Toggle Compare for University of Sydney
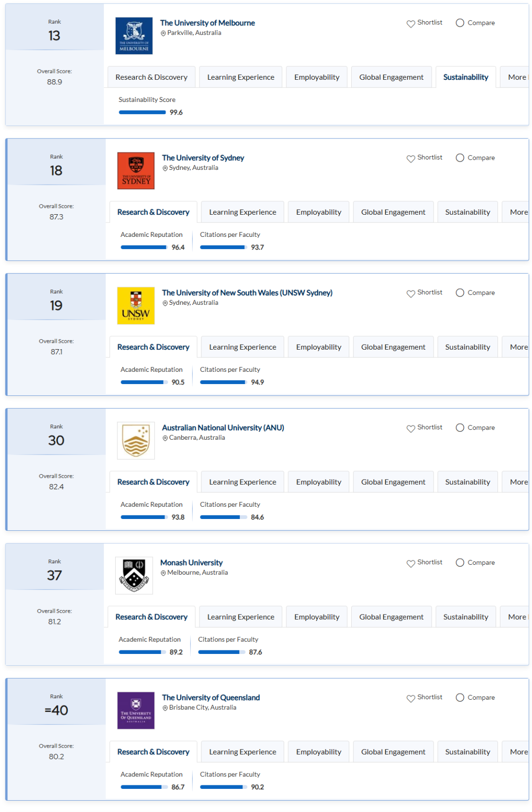This screenshot has width=532, height=812. pos(475,158)
